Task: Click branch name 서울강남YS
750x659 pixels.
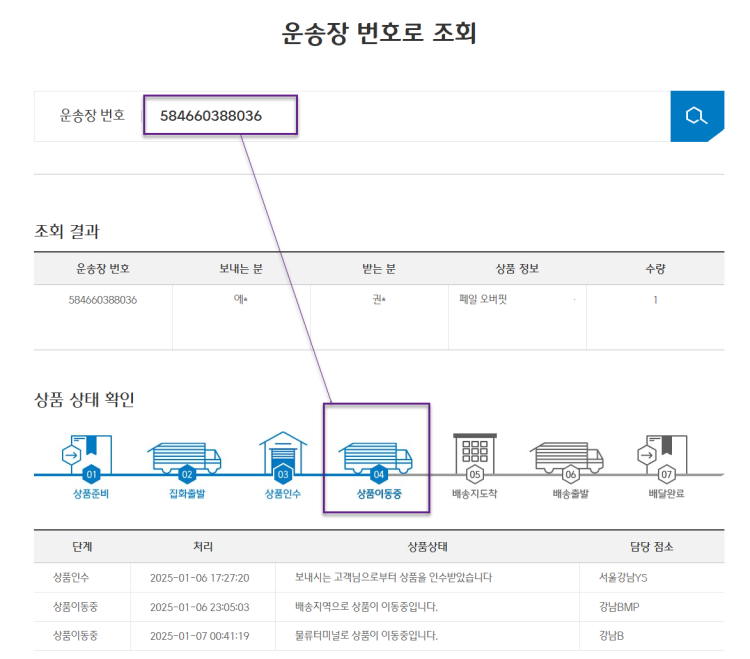Action: click(623, 578)
